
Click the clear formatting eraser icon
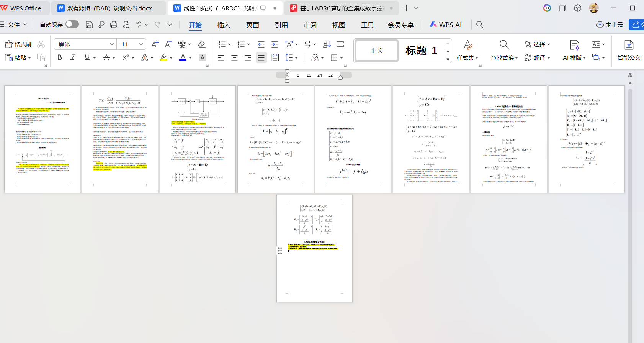202,44
